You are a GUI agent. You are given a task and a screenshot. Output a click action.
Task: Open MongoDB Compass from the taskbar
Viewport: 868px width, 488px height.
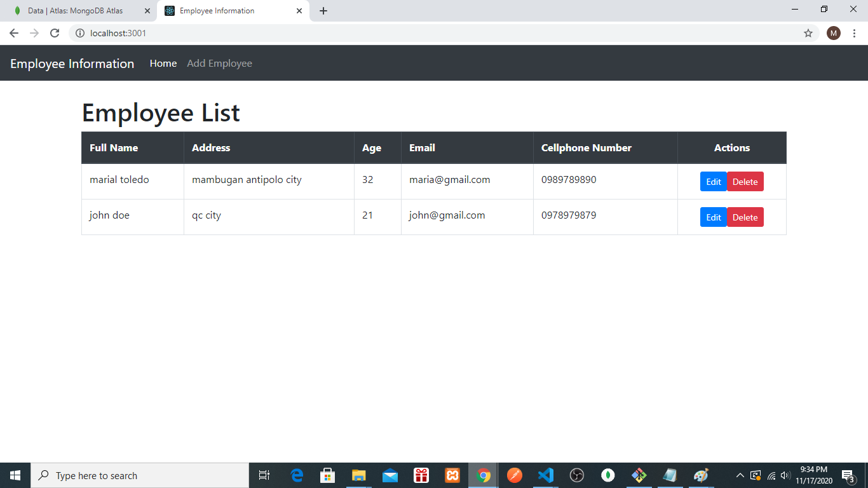(607, 475)
